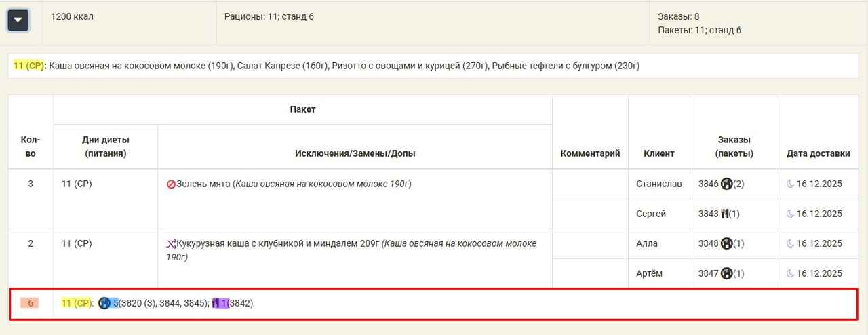Open order number 3843 for Сергей
The height and width of the screenshot is (335, 868).
coord(708,214)
